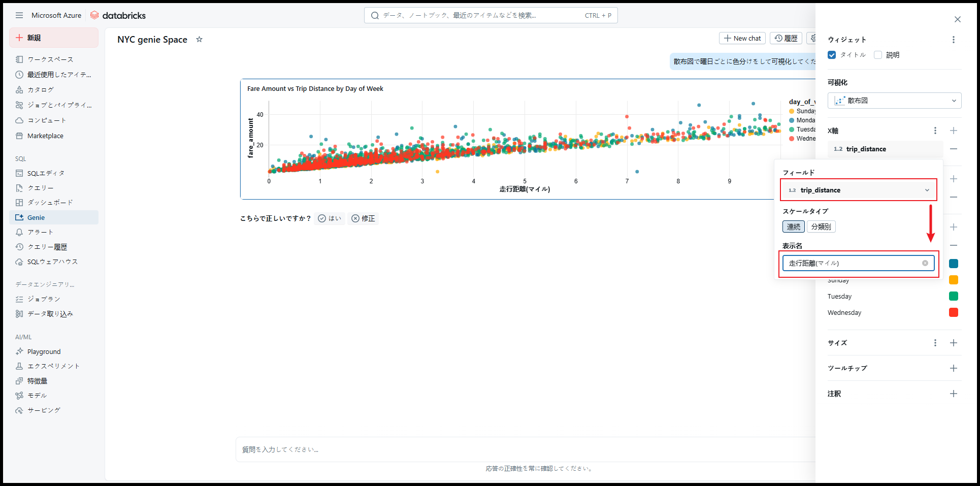
Task: Add a tooltip with the plus icon
Action: click(953, 368)
